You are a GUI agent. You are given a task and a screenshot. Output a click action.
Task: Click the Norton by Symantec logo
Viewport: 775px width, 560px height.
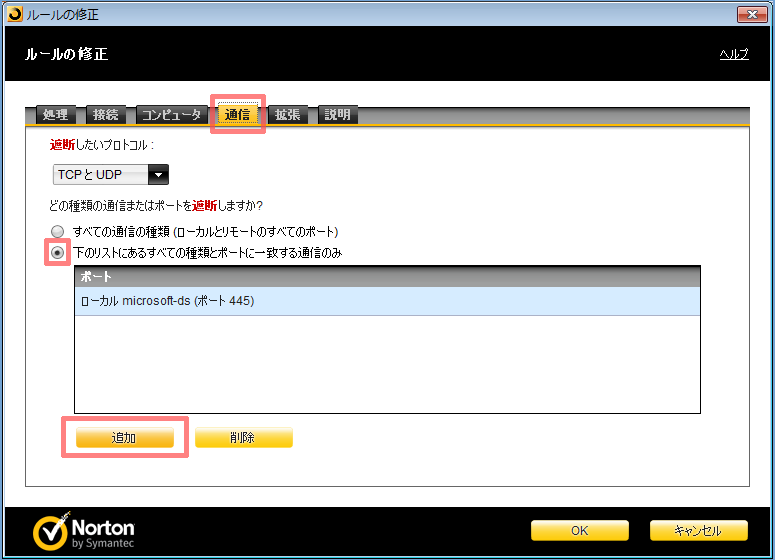coord(84,531)
